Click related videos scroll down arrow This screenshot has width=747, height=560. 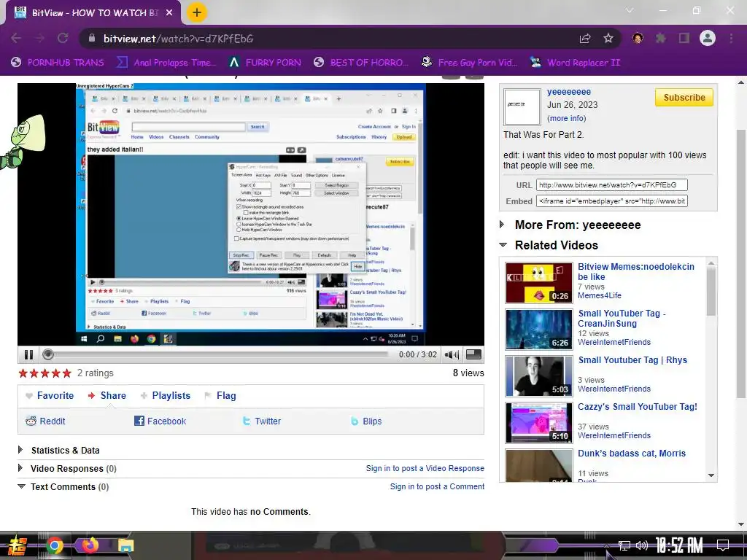pyautogui.click(x=711, y=475)
